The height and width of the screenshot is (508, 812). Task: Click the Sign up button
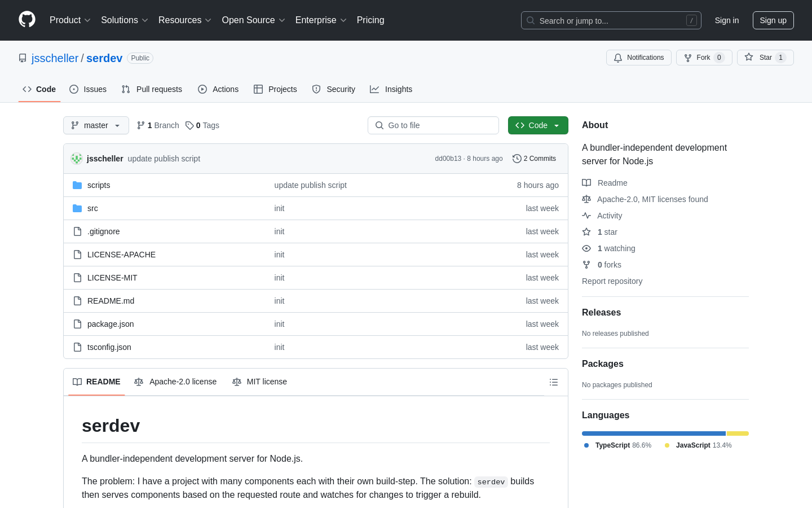point(773,20)
